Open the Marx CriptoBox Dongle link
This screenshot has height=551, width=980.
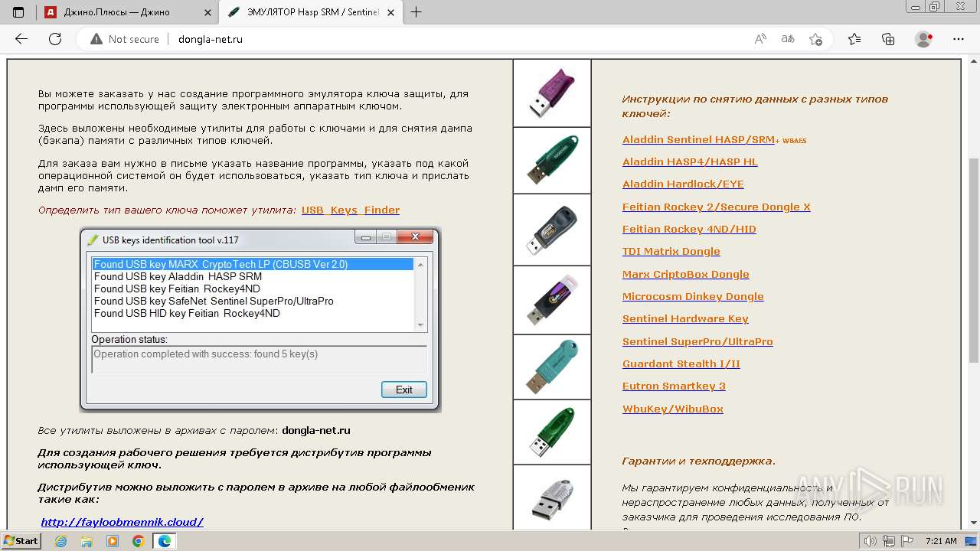click(686, 275)
